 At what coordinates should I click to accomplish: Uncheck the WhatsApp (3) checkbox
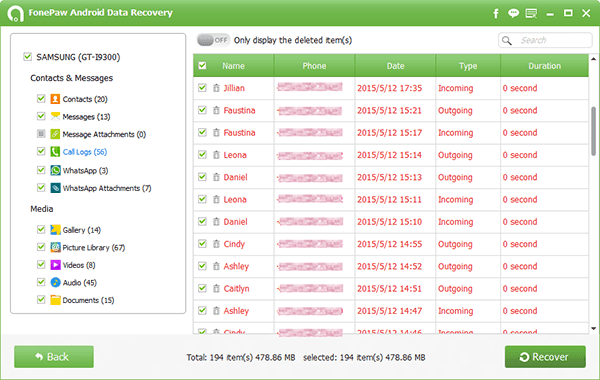coord(41,170)
